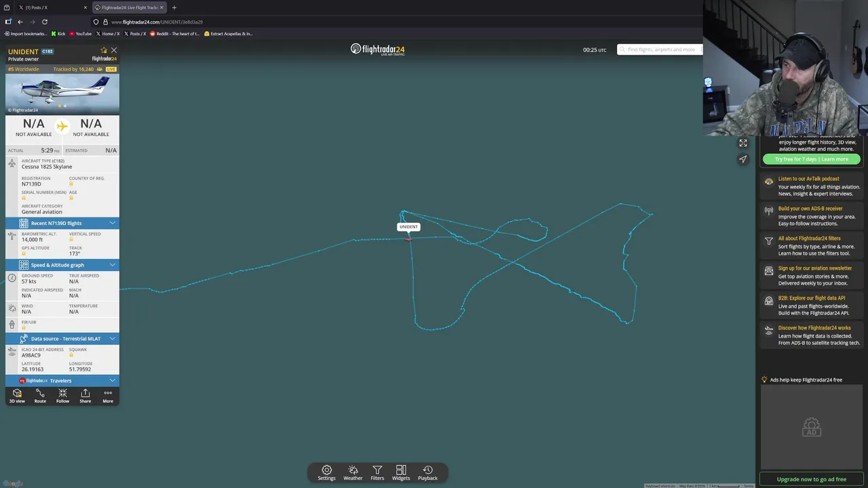Click the aircraft marker on map
This screenshot has height=488, width=868.
point(408,239)
